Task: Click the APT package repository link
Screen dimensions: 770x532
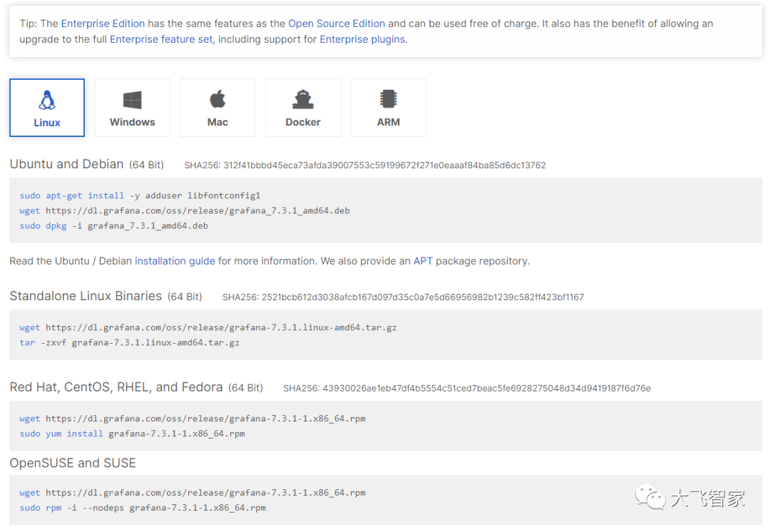Action: [x=423, y=261]
